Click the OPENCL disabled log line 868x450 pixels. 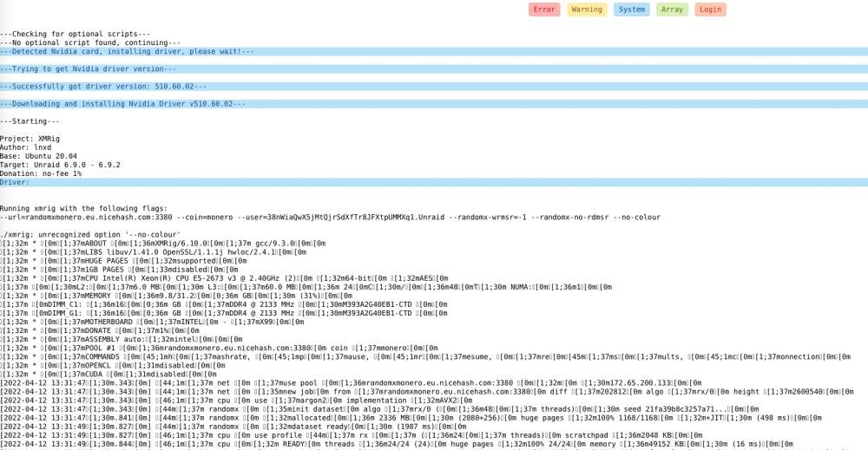(112, 365)
